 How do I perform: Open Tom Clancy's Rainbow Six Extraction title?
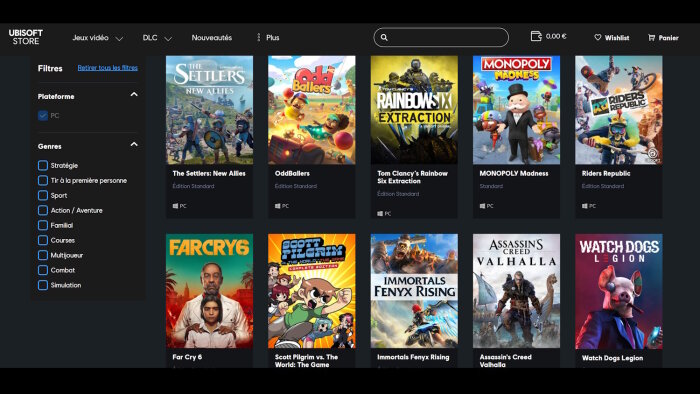click(412, 177)
